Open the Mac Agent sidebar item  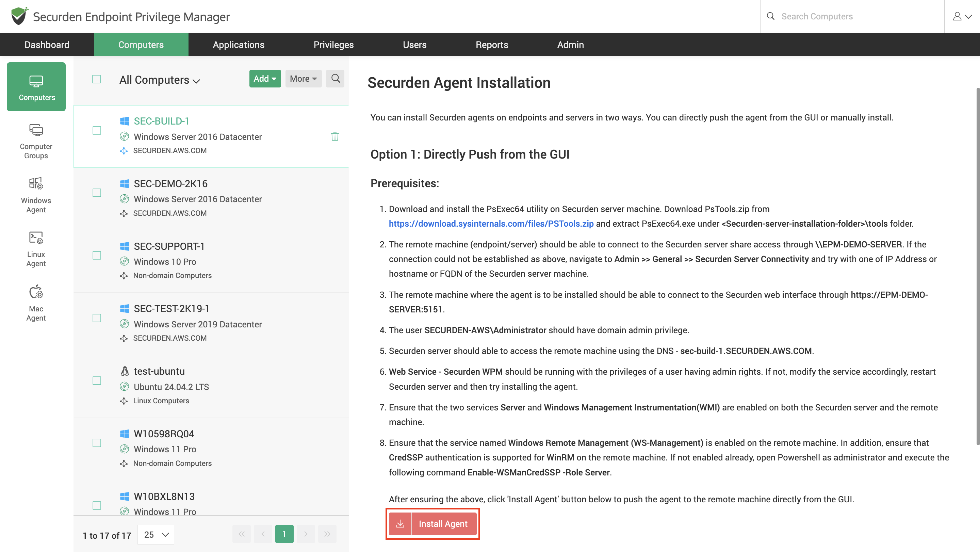pyautogui.click(x=36, y=303)
